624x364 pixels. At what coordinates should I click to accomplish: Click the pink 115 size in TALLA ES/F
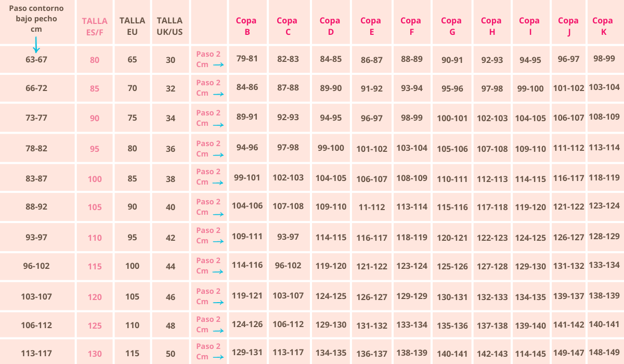95,266
